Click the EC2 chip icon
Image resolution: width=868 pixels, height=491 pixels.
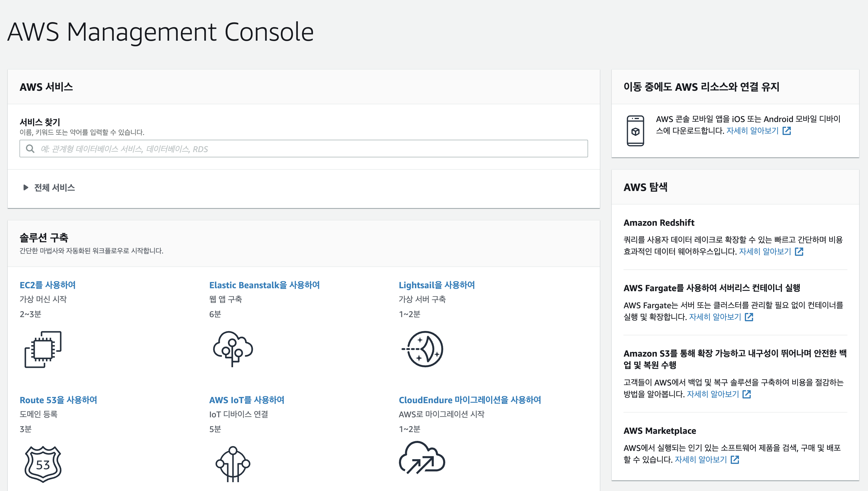pyautogui.click(x=43, y=349)
